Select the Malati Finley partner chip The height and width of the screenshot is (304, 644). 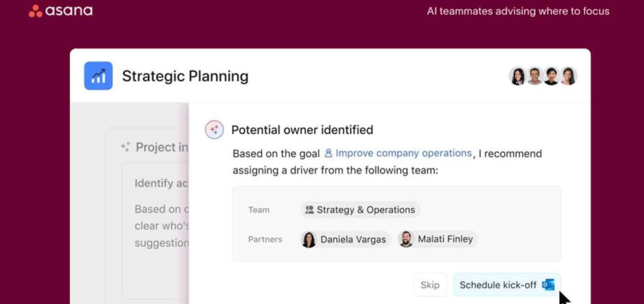(438, 239)
